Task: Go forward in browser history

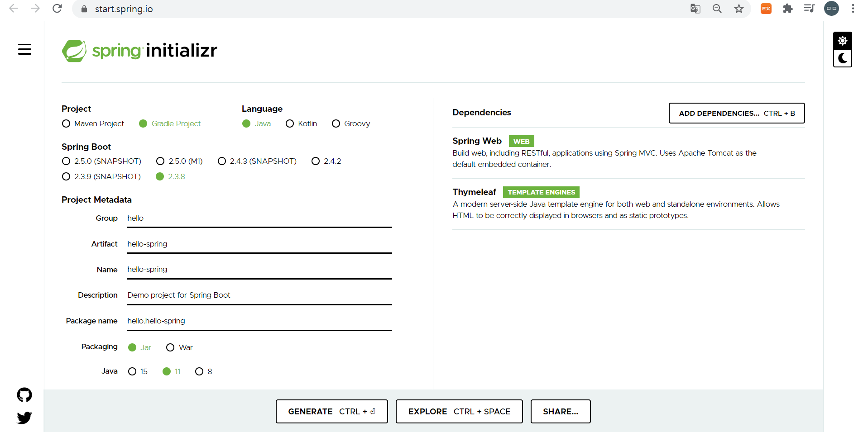Action: click(35, 9)
